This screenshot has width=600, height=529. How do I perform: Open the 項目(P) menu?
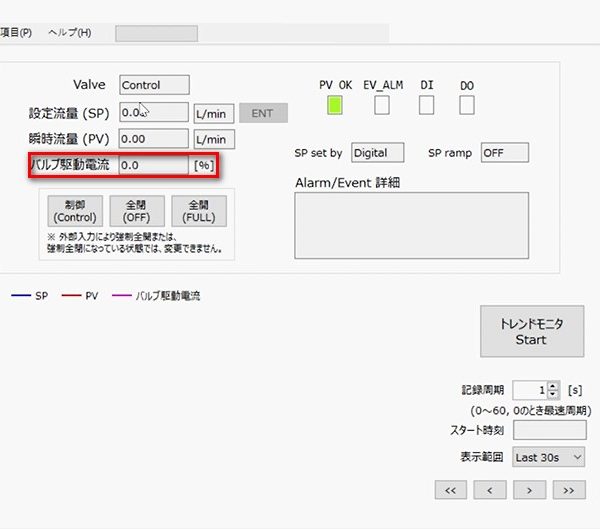point(16,32)
